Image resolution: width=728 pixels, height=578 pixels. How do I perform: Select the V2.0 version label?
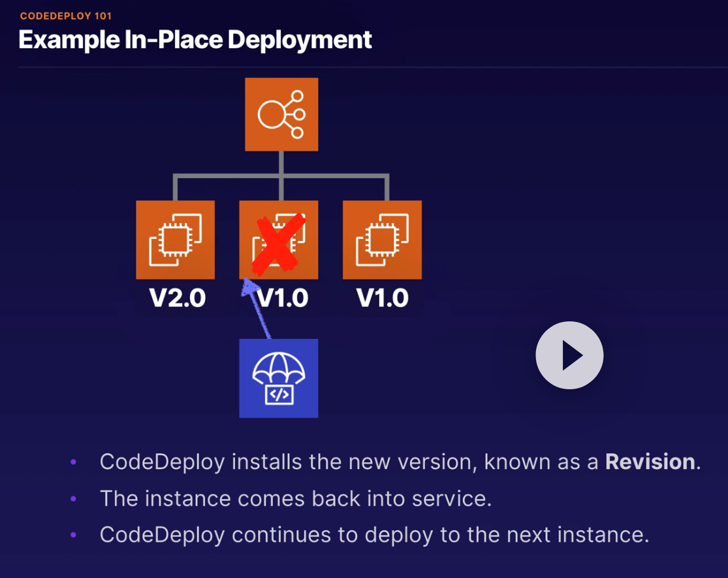(178, 298)
